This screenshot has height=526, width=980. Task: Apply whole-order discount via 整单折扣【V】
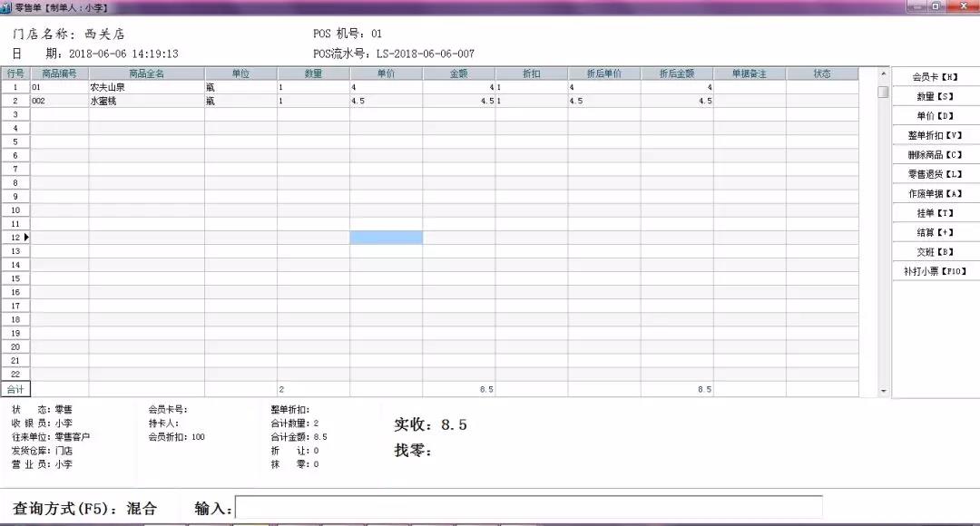[x=935, y=135]
